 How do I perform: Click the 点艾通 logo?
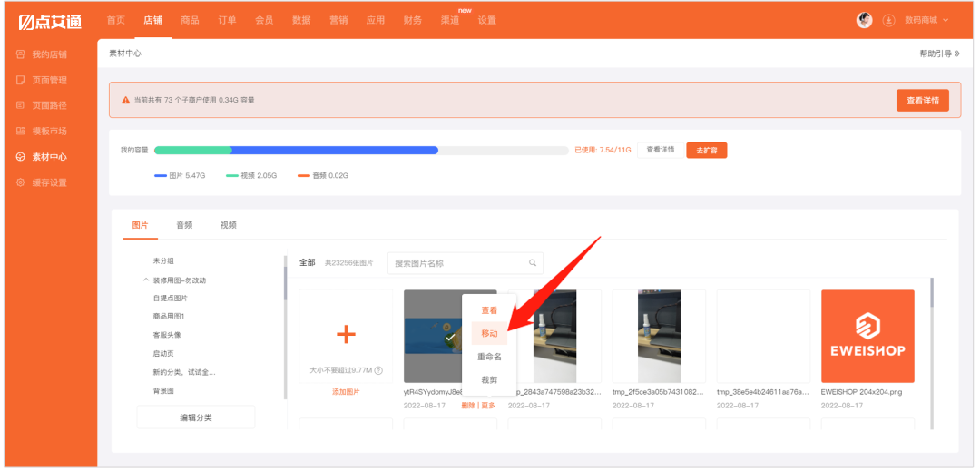tap(50, 21)
